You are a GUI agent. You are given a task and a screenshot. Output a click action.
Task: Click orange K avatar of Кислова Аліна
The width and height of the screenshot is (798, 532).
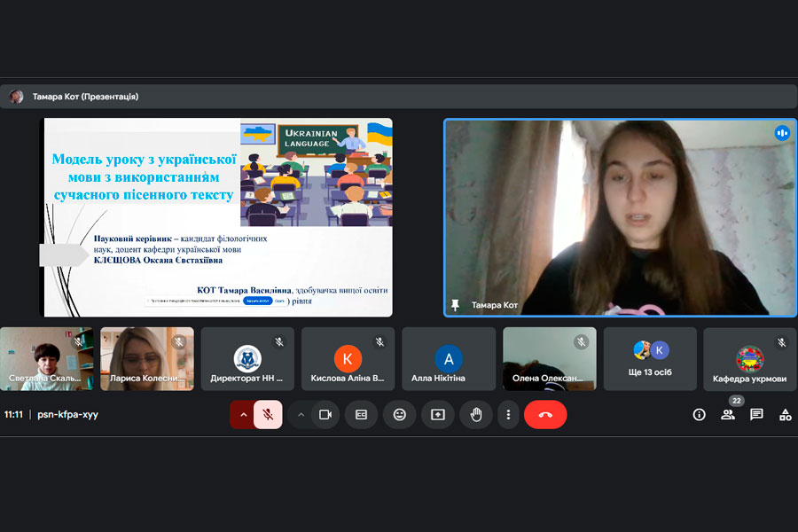tap(348, 358)
